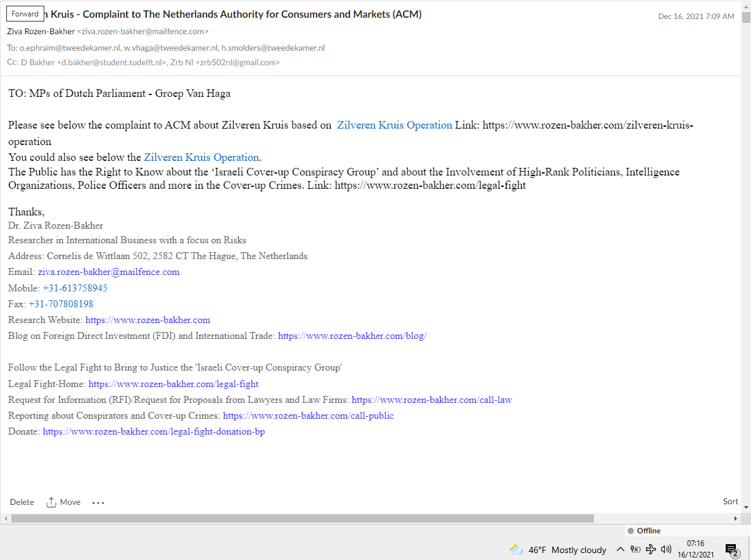Click the 'Mostly cloudy' weather text
Viewport: 751px width, 560px height.
579,550
